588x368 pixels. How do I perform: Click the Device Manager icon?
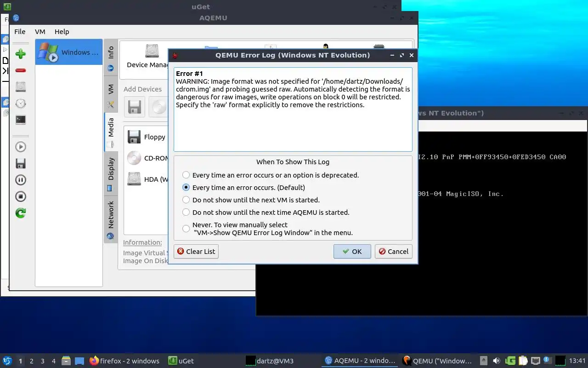click(x=147, y=56)
